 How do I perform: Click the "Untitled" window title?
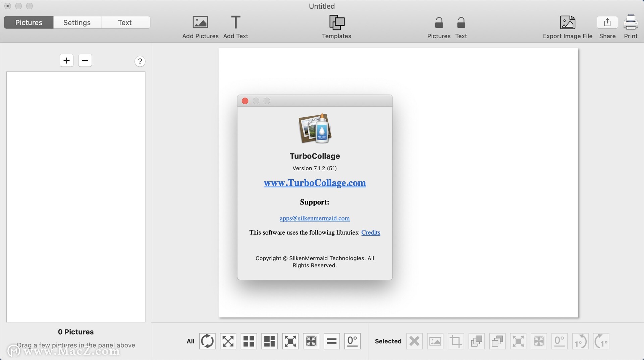point(322,6)
